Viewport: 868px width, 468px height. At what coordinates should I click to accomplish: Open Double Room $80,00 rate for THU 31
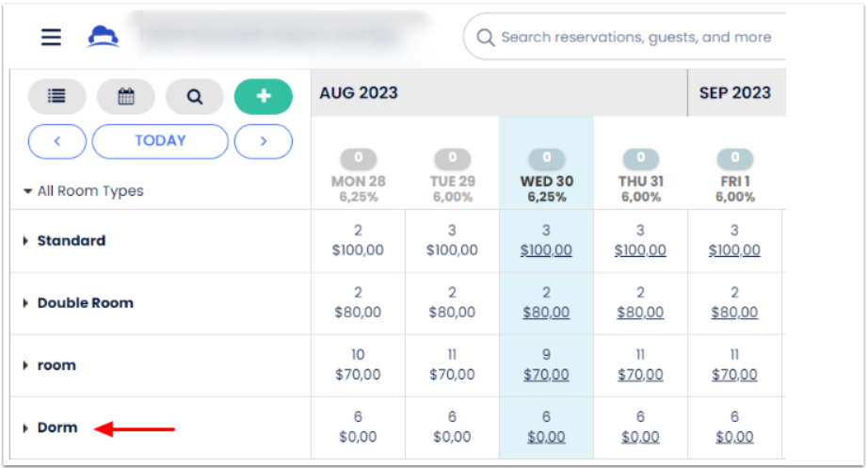[x=640, y=313]
